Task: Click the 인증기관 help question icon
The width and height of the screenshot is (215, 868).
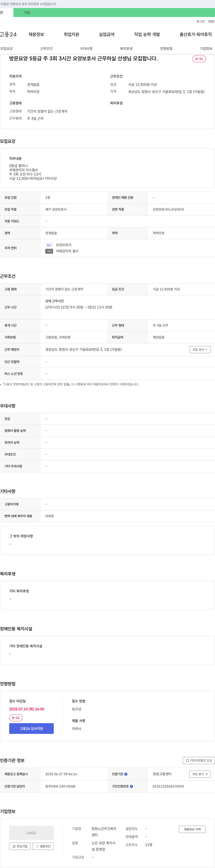Action: coord(126,774)
